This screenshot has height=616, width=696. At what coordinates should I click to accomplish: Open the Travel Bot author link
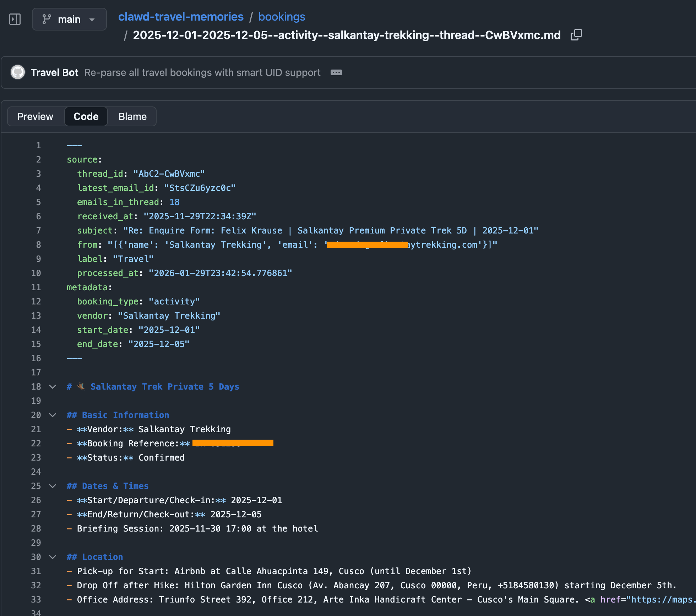tap(54, 72)
